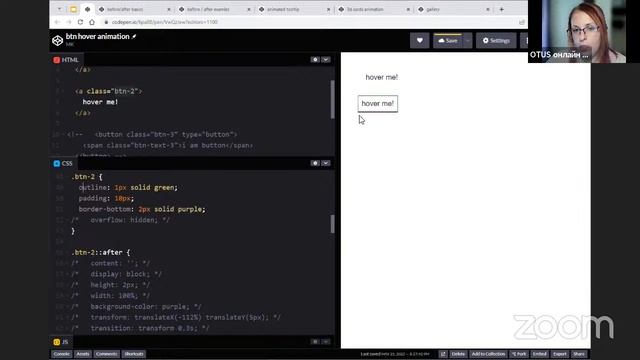Viewport: 640px width, 360px height.
Task: Expand the CSS editor dropdown chevron
Action: (326, 163)
